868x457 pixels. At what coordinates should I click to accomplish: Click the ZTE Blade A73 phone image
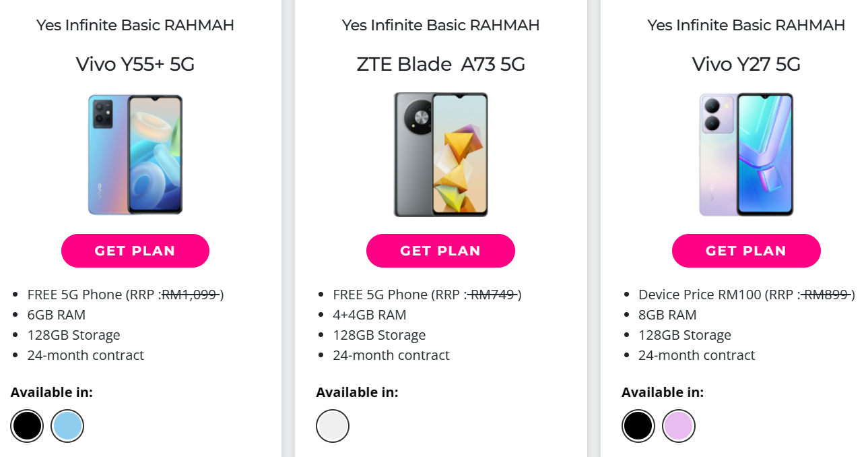point(440,155)
